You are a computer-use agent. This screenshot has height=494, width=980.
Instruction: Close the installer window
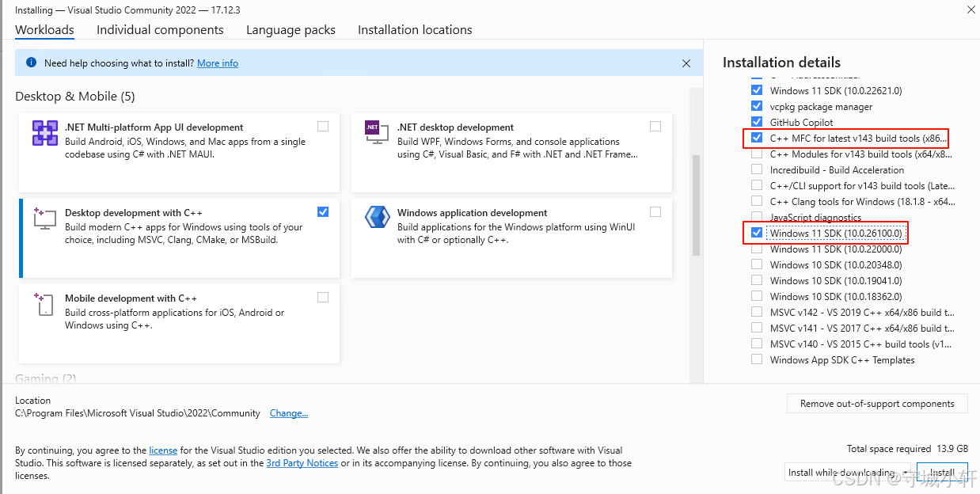(971, 9)
